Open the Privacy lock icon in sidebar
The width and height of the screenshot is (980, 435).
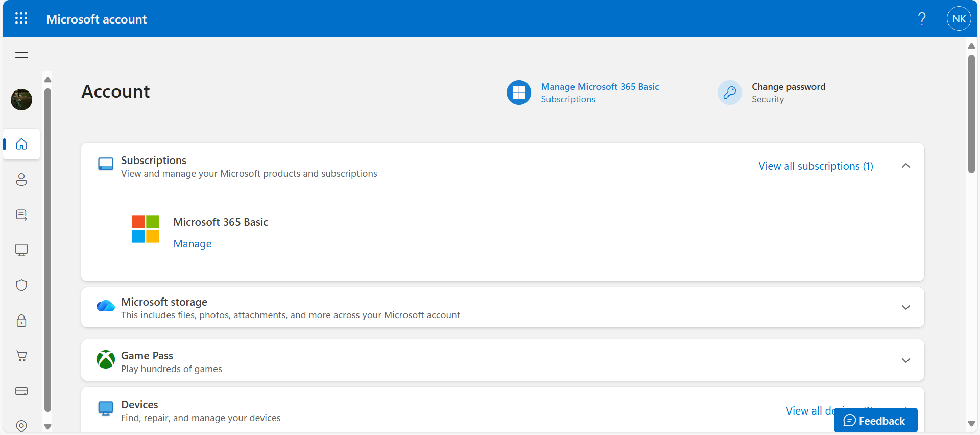pos(21,320)
